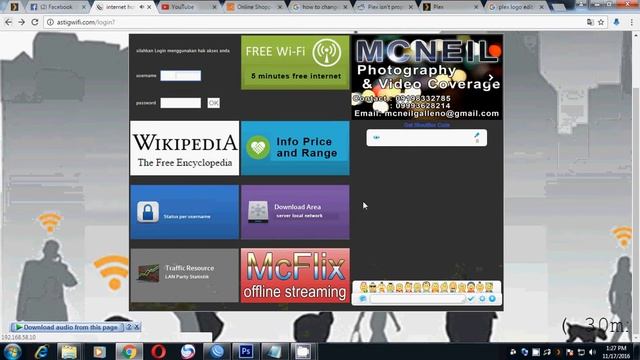Click the Chrome icon in the taskbar
Screen dimensions: 640x360
tap(129, 351)
